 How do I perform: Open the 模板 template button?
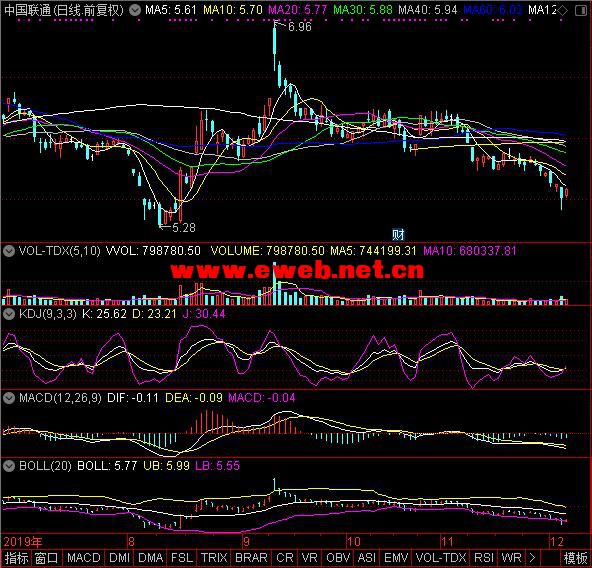point(575,558)
